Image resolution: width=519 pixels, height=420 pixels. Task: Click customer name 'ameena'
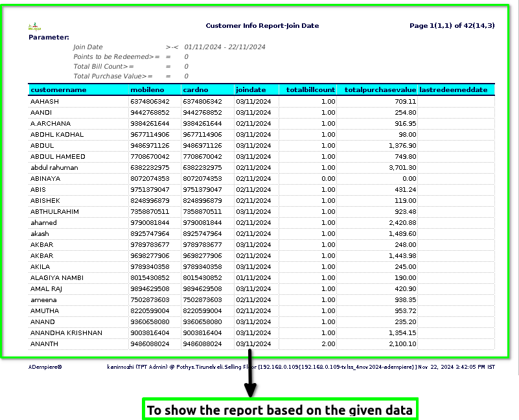pyautogui.click(x=43, y=299)
